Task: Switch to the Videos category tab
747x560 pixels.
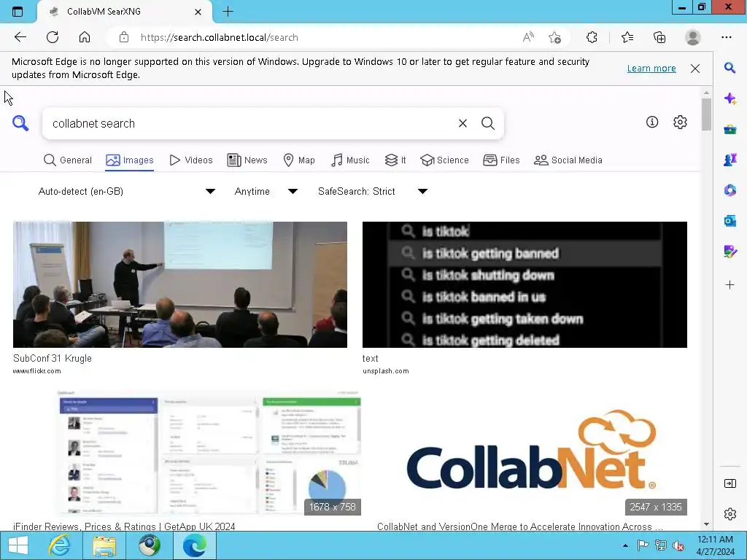Action: point(191,160)
